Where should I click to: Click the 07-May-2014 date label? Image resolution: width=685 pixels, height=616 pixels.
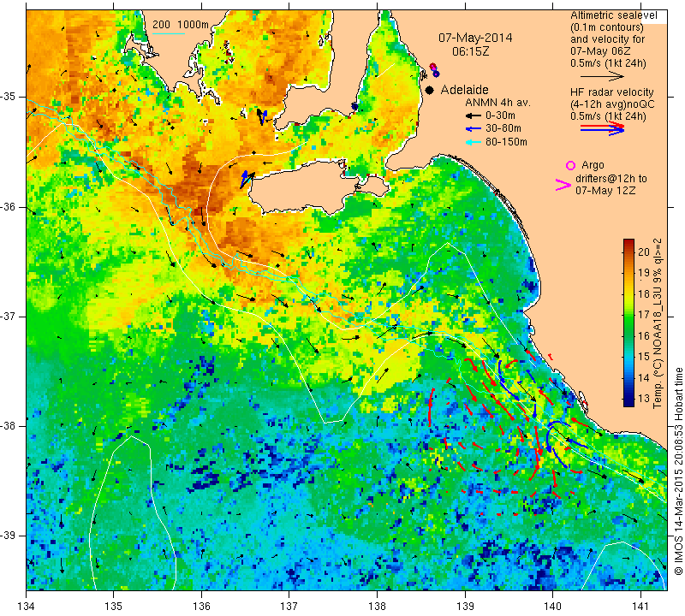coord(475,38)
